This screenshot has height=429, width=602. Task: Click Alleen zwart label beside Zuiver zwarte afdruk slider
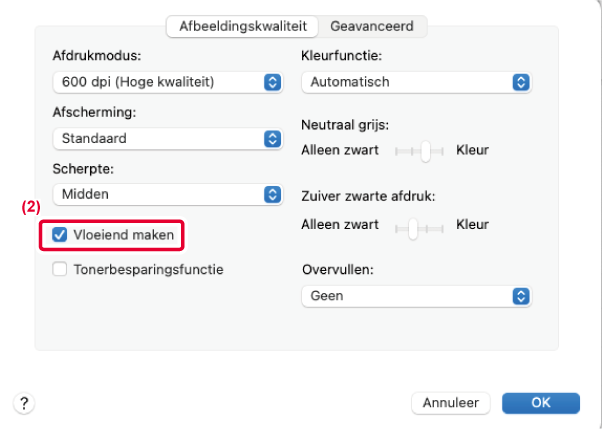pos(340,225)
